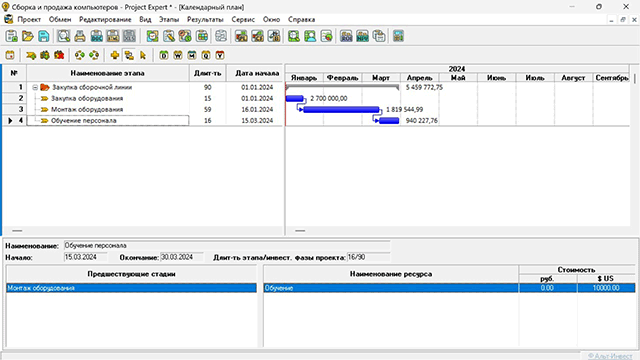Click the Наименование ресурса column header
640x360 pixels.
point(391,274)
